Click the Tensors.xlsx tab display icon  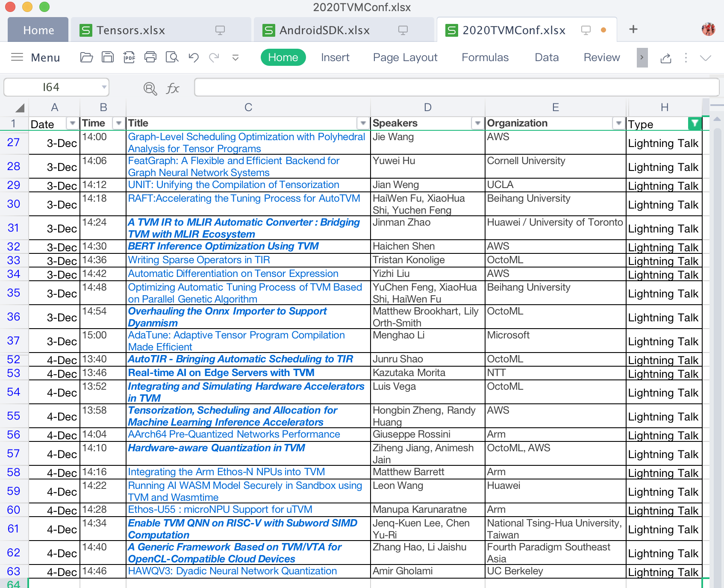point(220,30)
